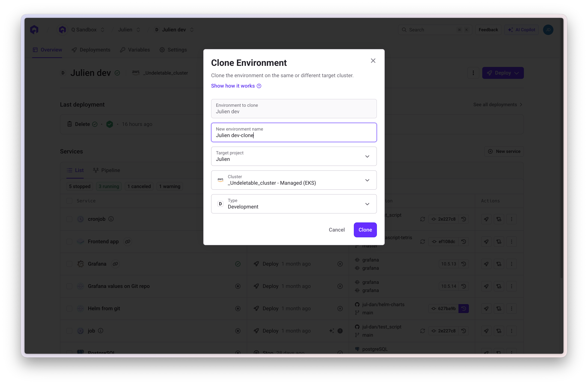This screenshot has height=385, width=588.
Task: Click the cronjob info icon
Action: click(111, 219)
